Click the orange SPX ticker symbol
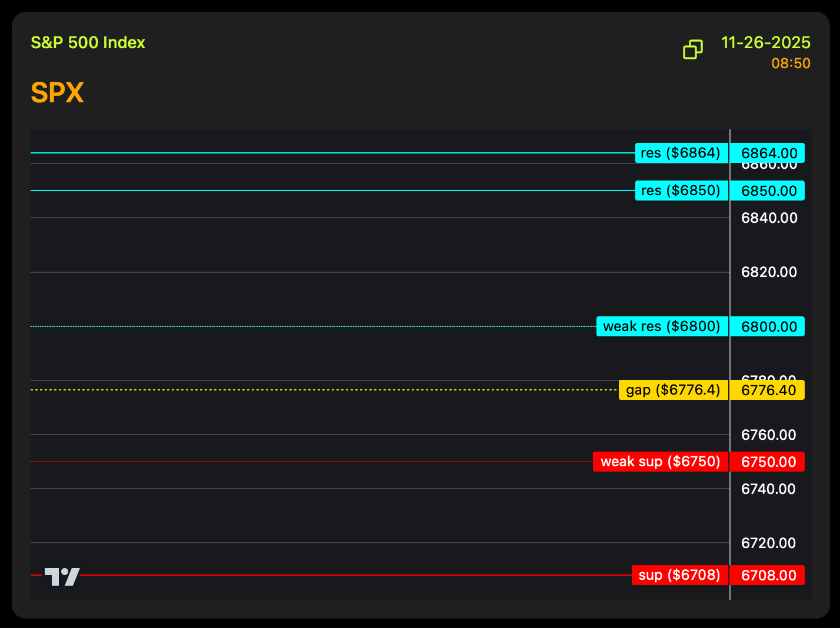 pos(57,93)
